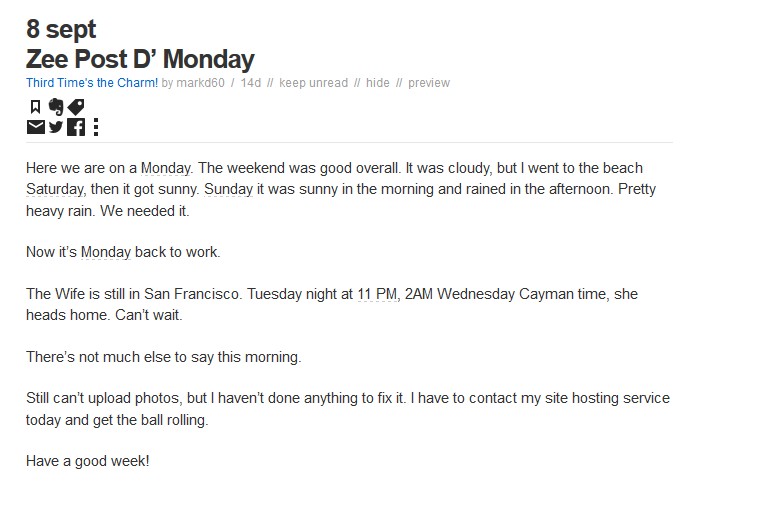Click the 8 sept date heading
758x511 pixels.
(x=61, y=29)
